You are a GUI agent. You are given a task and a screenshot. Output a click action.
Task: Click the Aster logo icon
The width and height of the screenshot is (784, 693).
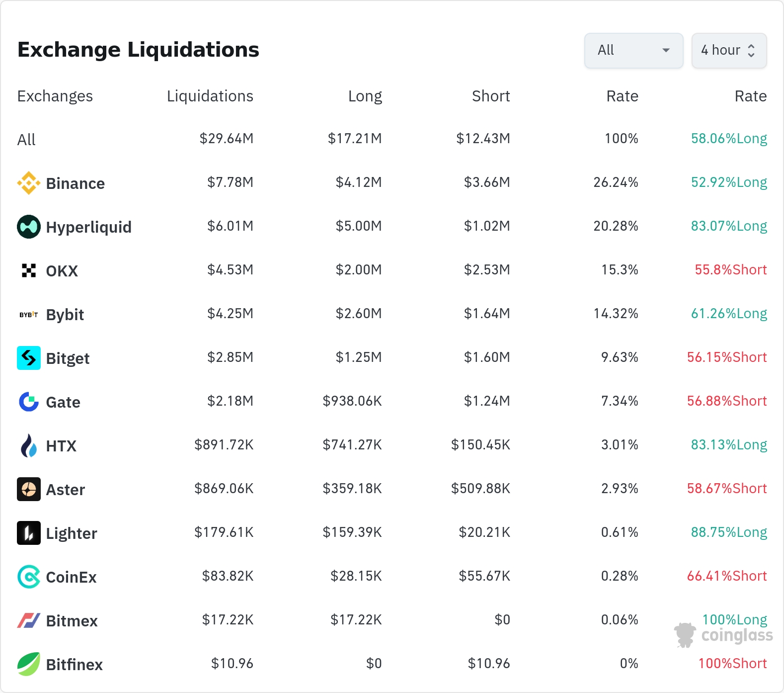tap(29, 489)
